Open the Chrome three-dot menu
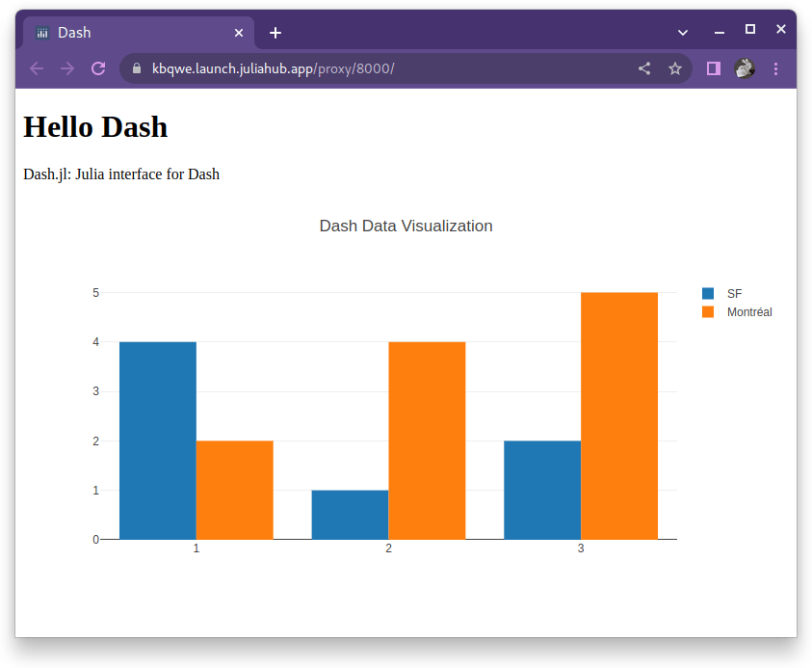This screenshot has height=668, width=812. pos(776,68)
